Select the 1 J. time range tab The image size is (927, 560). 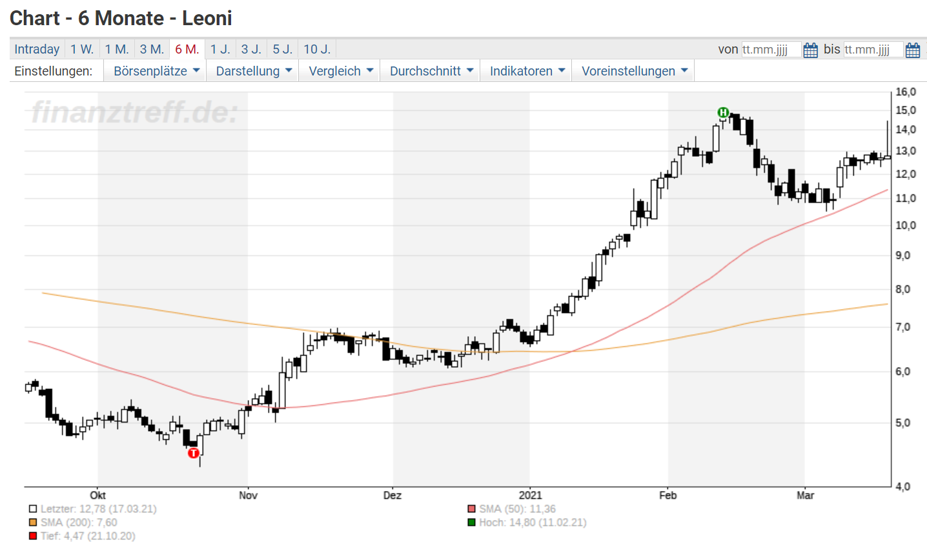click(x=220, y=49)
